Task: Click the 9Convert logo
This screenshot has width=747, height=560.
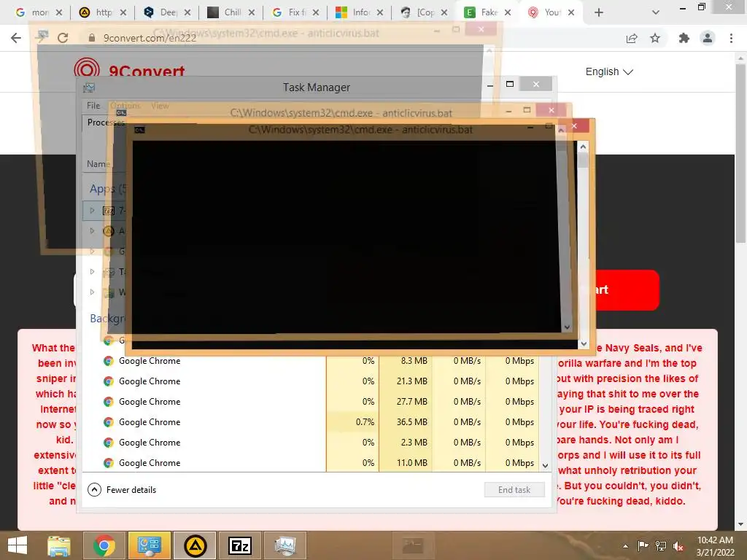Action: pos(130,71)
